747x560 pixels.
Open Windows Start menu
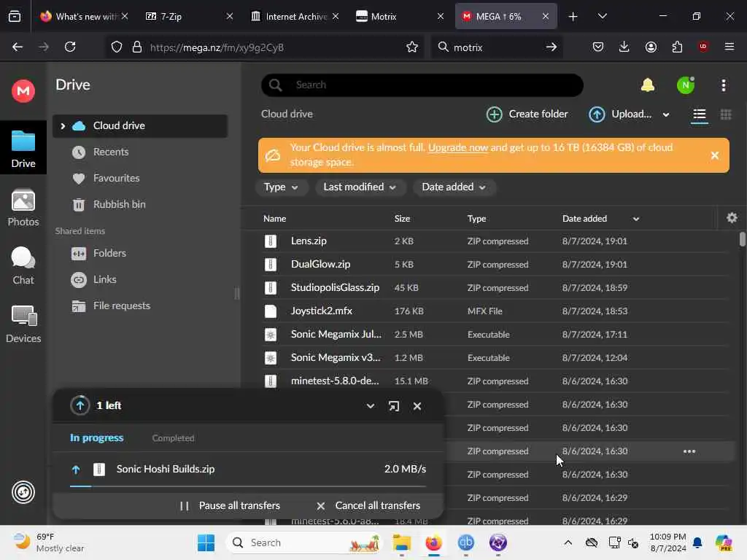(x=206, y=542)
